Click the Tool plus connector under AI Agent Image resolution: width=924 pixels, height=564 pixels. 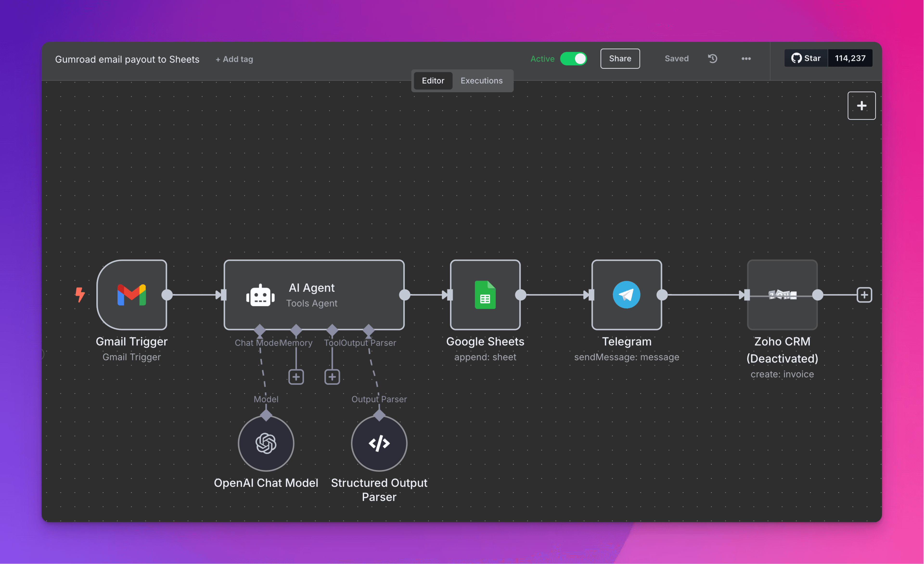pyautogui.click(x=332, y=377)
